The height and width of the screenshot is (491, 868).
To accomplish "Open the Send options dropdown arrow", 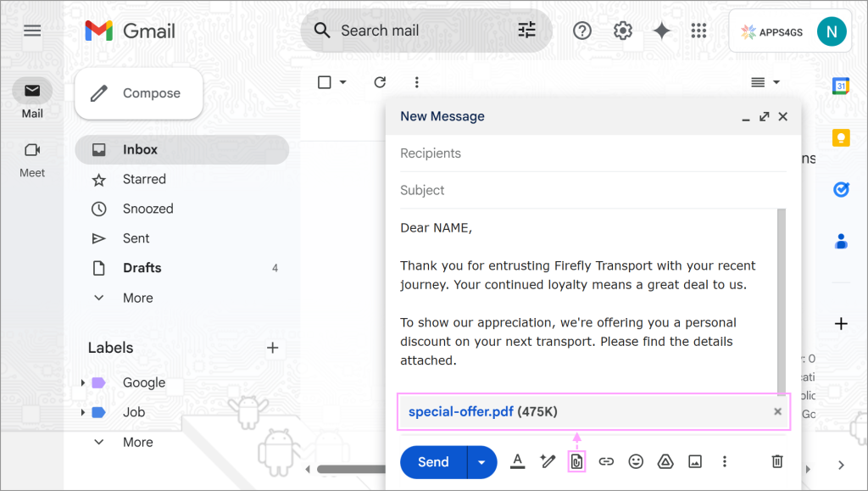I will pos(481,462).
